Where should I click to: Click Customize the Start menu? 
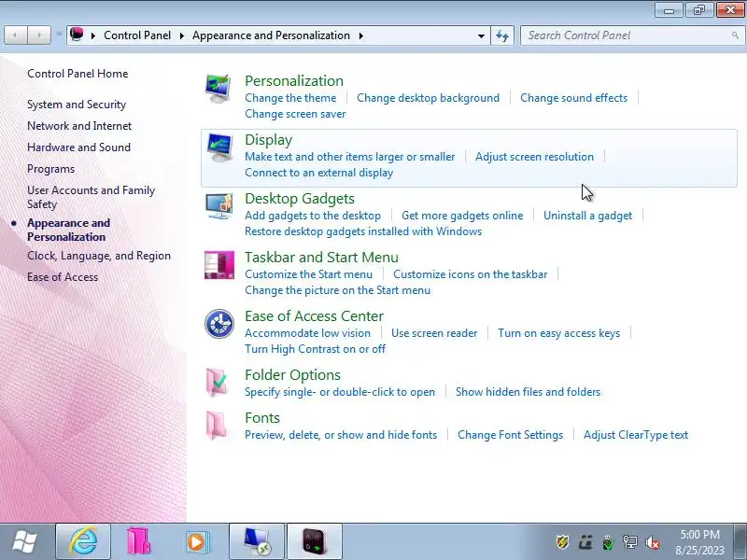(x=308, y=274)
